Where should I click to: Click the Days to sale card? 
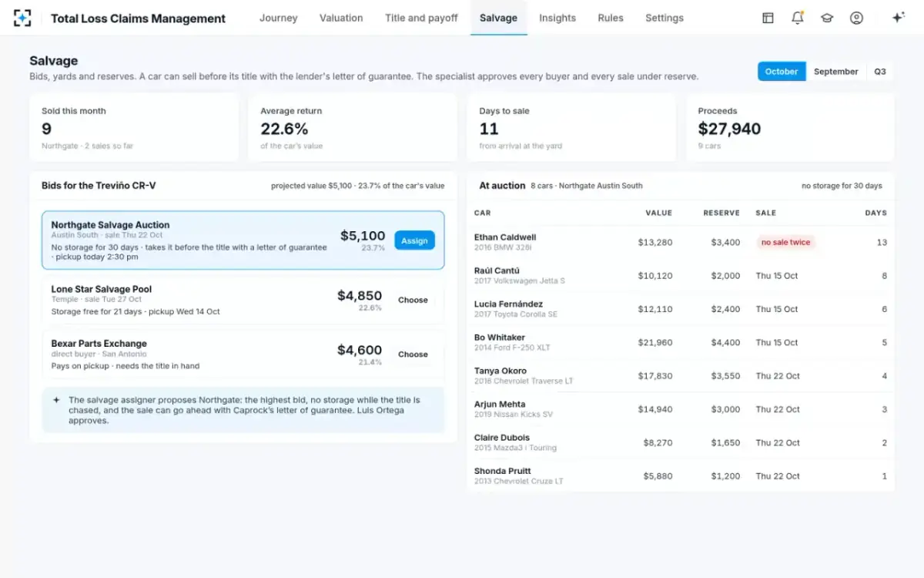click(x=571, y=128)
